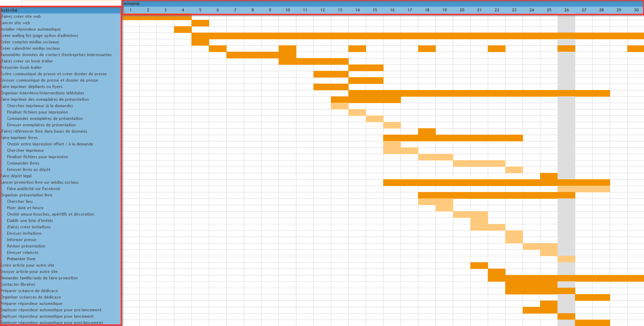Select 'Organiser scéances de dédicace' activity
This screenshot has width=644, height=326.
61,297
